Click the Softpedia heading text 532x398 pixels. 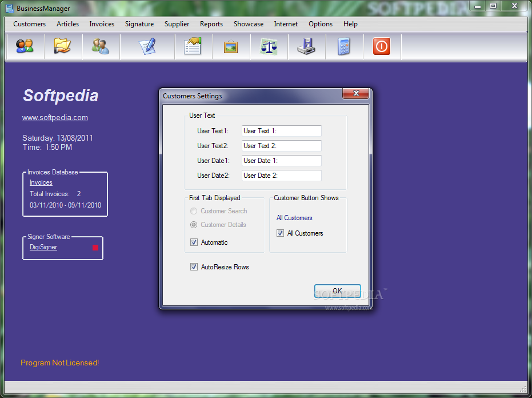click(x=61, y=95)
